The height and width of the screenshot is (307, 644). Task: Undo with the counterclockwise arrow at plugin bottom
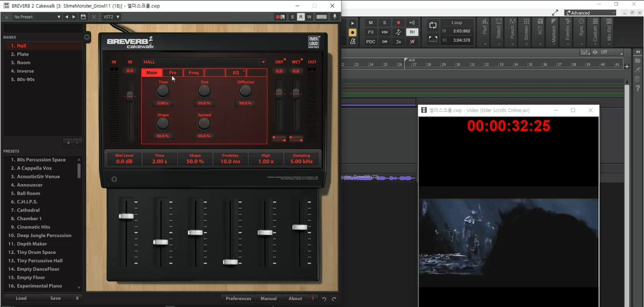point(324,299)
